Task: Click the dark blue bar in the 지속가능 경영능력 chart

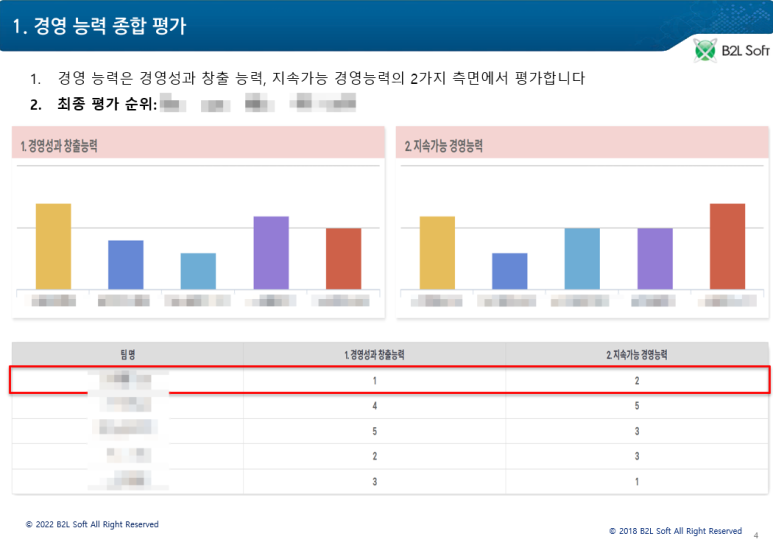Action: 509,271
